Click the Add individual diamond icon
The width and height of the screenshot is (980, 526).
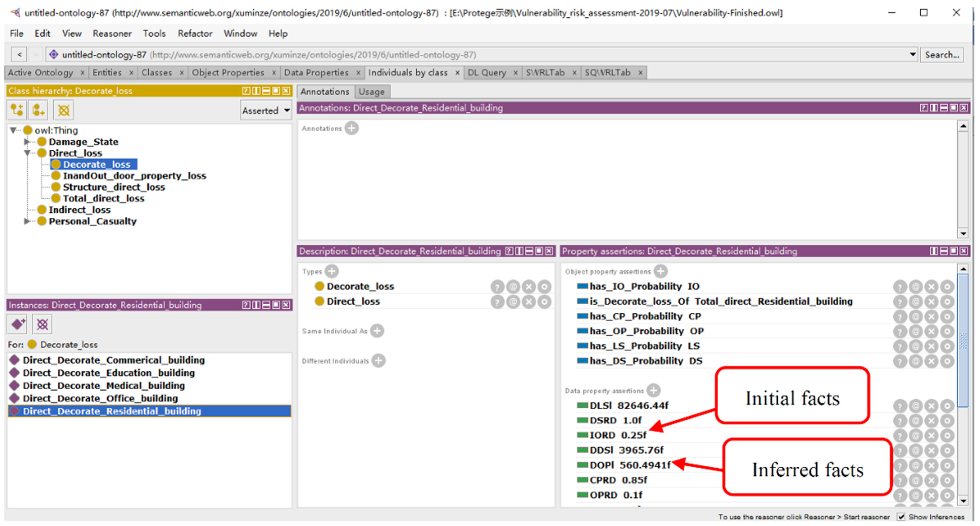[17, 324]
